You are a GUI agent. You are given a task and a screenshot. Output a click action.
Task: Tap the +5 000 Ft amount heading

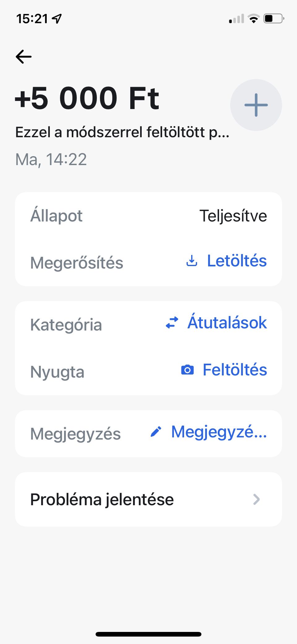tap(87, 99)
